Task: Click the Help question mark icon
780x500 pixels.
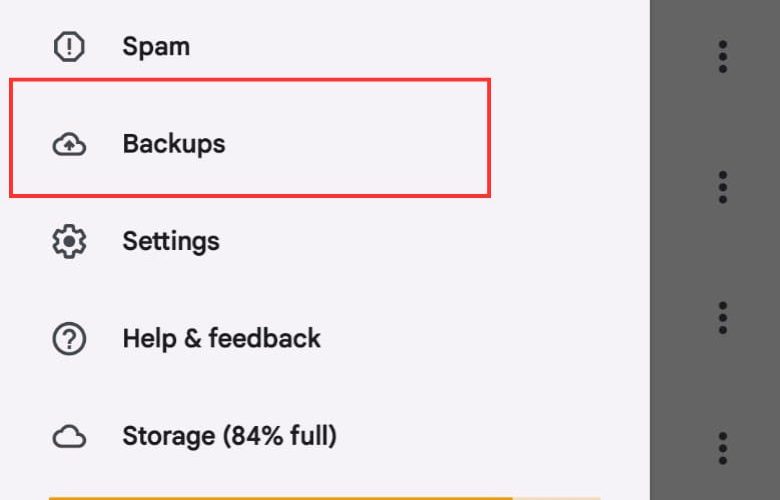Action: (x=69, y=339)
